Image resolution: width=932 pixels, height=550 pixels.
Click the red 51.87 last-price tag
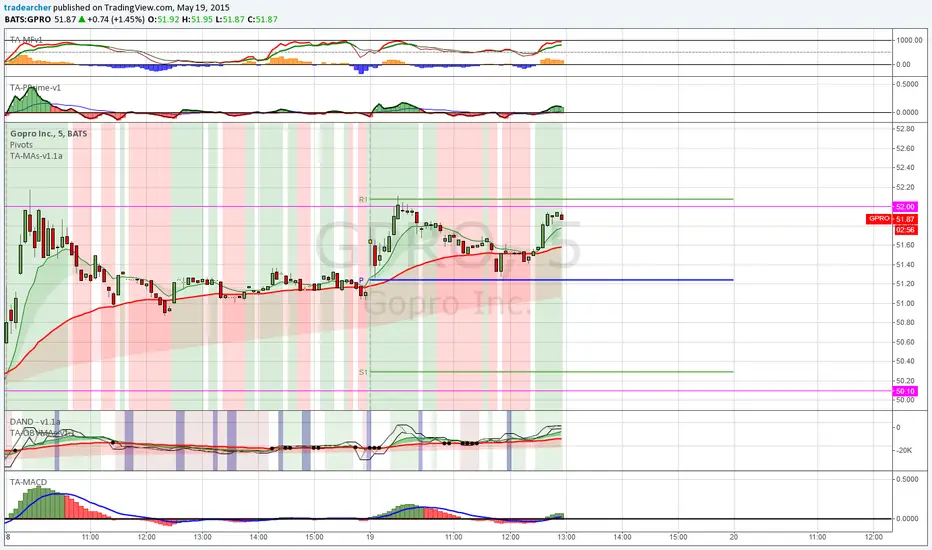(905, 219)
